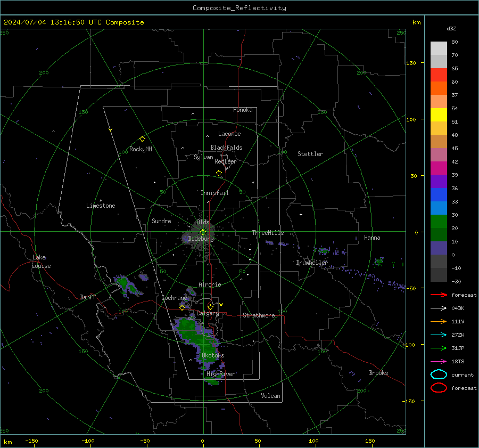Screen dimensions: 479x448
Task: Click the Sylvan label
Action: coord(203,157)
